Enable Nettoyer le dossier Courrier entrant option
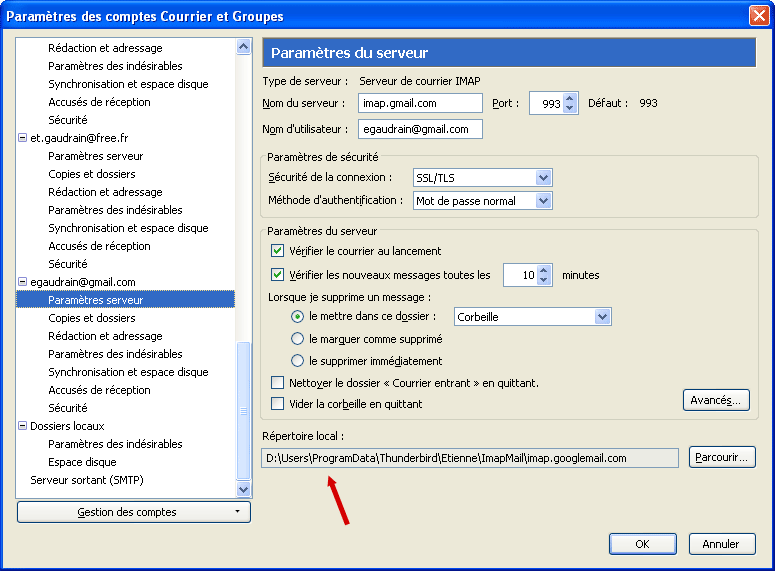This screenshot has width=775, height=571. (278, 383)
